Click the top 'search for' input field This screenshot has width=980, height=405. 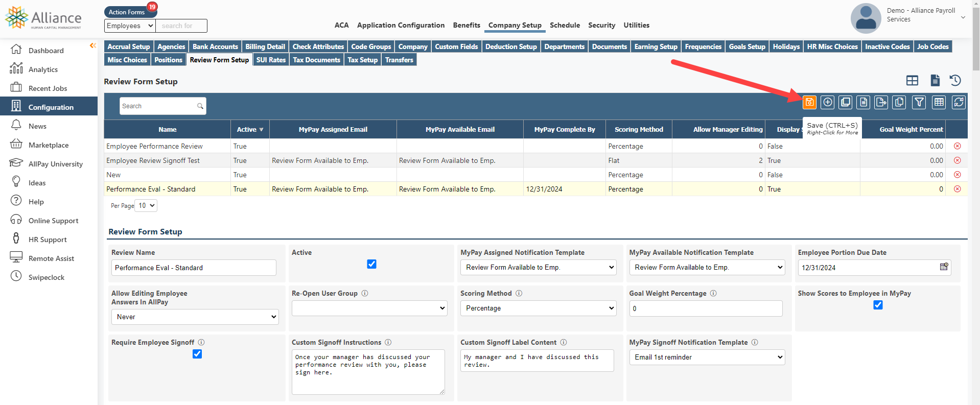pyautogui.click(x=181, y=26)
